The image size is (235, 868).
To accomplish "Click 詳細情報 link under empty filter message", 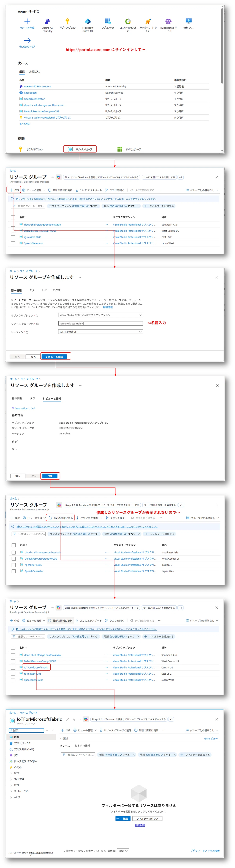I will tap(140, 825).
